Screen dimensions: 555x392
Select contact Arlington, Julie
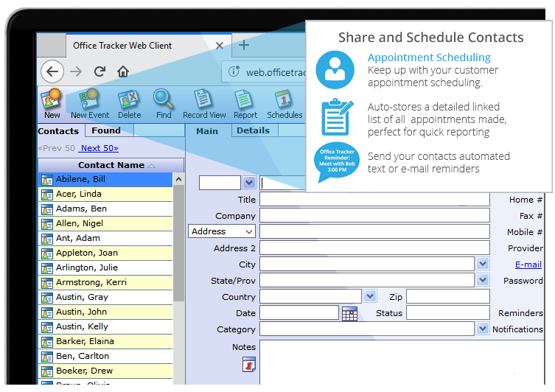[105, 267]
